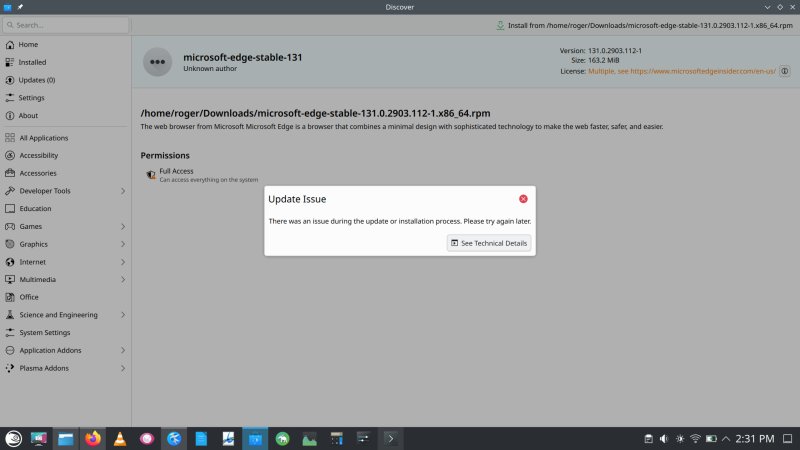800x450 pixels.
Task: Expand Science and Engineering chevron
Action: click(123, 315)
